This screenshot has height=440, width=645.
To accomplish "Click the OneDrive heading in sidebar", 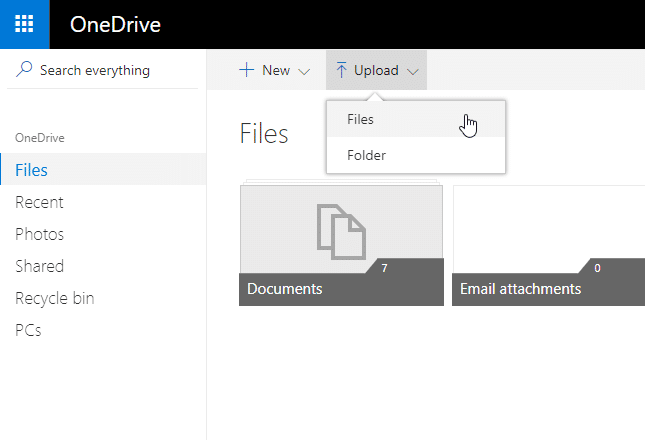I will click(39, 138).
